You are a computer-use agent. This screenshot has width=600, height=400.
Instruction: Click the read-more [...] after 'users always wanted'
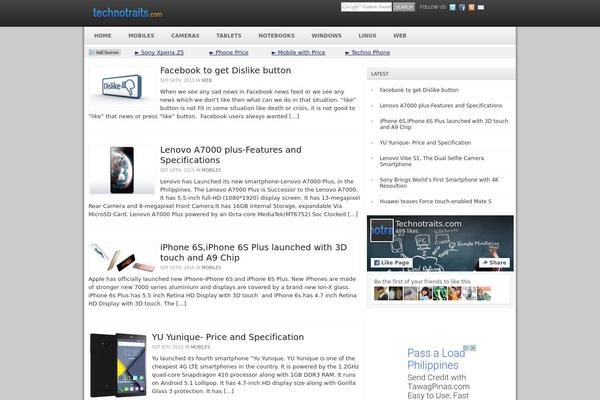click(294, 116)
